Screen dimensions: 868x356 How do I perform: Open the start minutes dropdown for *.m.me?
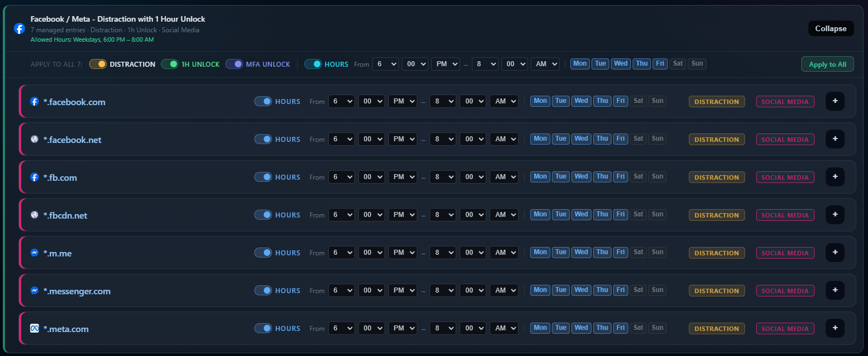[372, 253]
